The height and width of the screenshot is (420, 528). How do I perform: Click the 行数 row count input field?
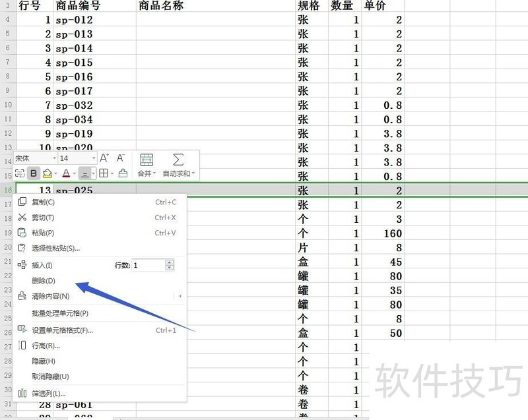[x=148, y=265]
